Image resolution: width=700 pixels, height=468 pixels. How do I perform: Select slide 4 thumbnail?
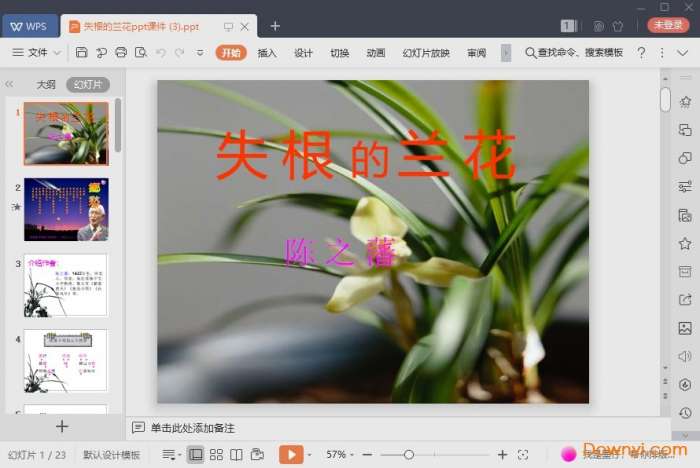pyautogui.click(x=66, y=360)
